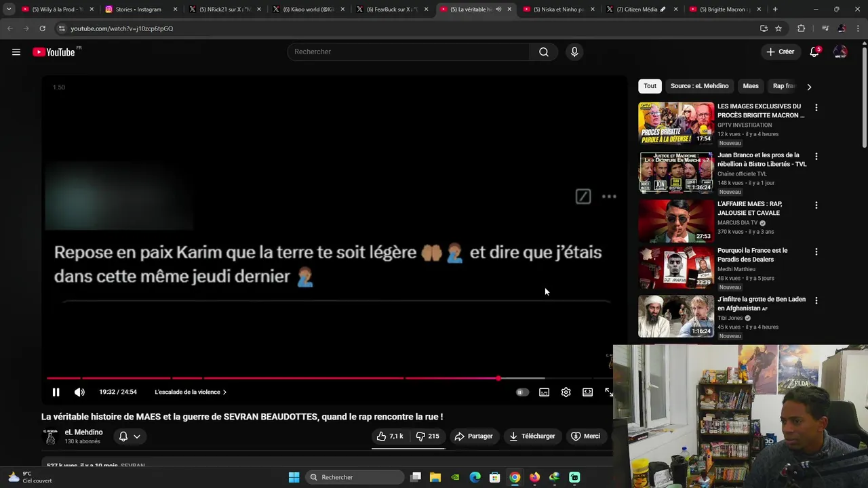
Task: Open the eL Mehdino channel name link
Action: coord(83,432)
